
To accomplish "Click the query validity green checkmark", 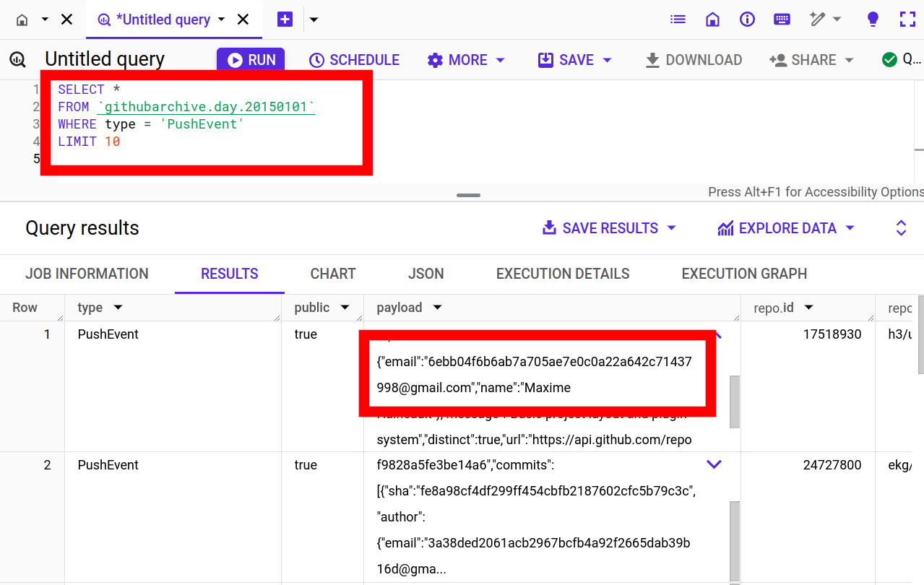I will 890,61.
